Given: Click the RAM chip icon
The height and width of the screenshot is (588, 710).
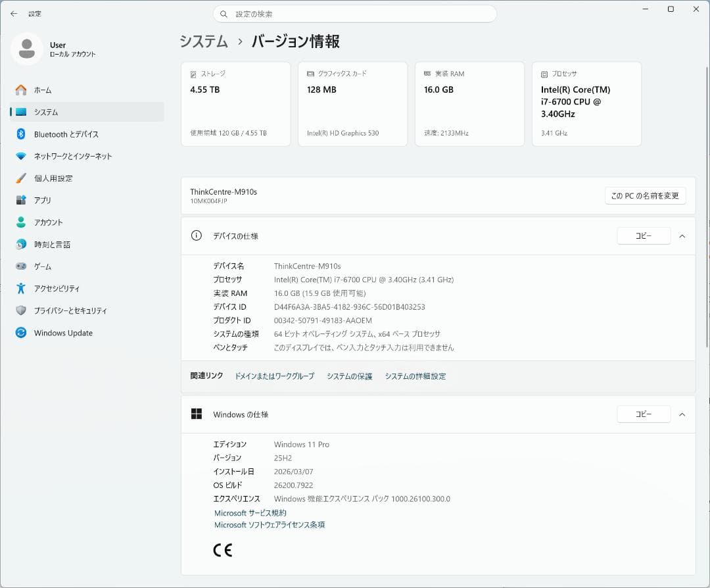Looking at the screenshot, I should [x=427, y=74].
